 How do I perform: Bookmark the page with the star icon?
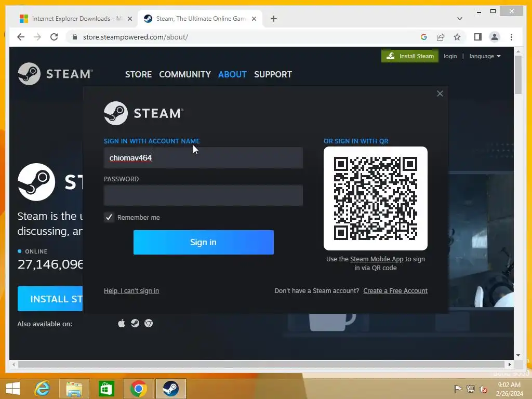[457, 37]
